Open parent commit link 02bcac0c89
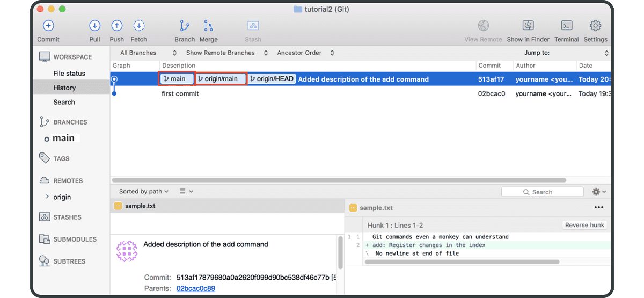 click(x=195, y=288)
